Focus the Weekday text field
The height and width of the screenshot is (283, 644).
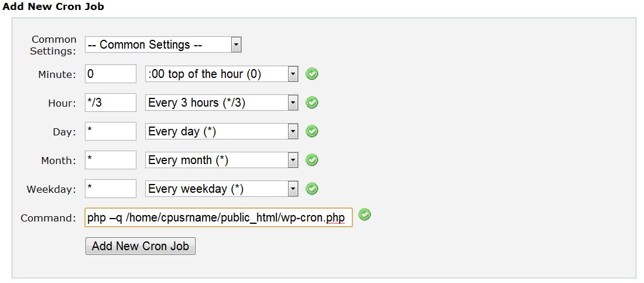coord(111,189)
